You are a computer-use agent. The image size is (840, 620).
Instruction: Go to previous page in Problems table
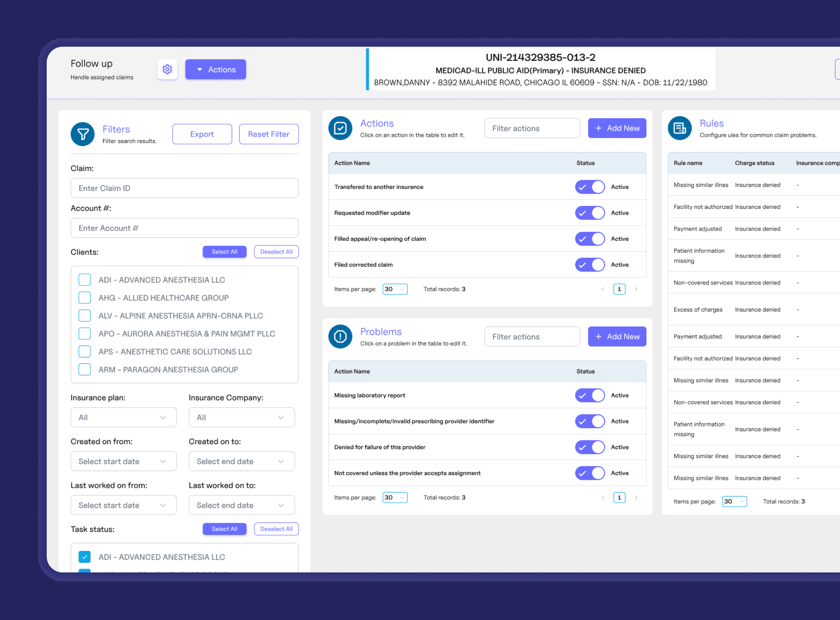[x=603, y=498]
